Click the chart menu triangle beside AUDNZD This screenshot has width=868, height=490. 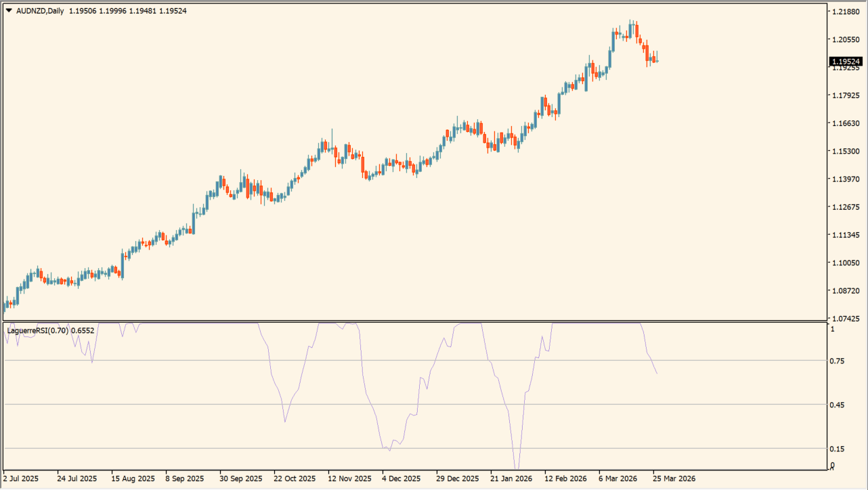pyautogui.click(x=9, y=11)
